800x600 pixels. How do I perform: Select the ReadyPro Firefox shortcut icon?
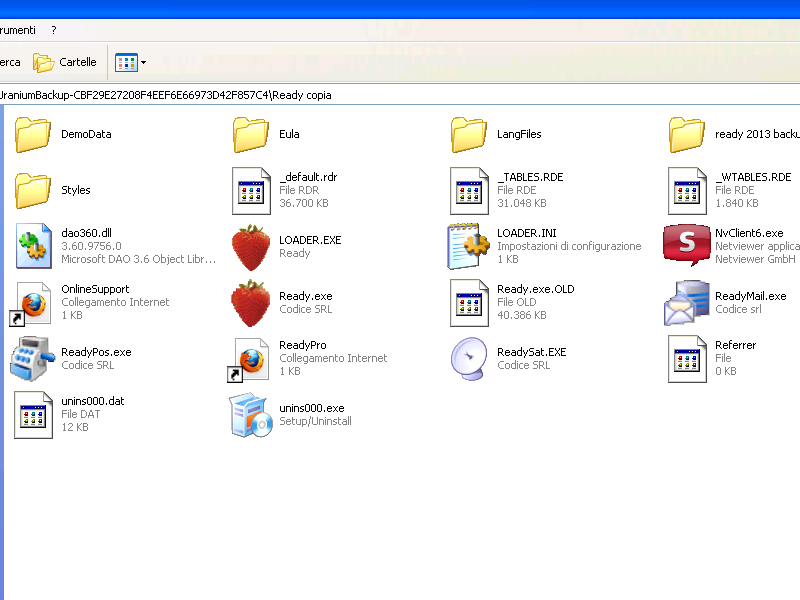(x=248, y=360)
